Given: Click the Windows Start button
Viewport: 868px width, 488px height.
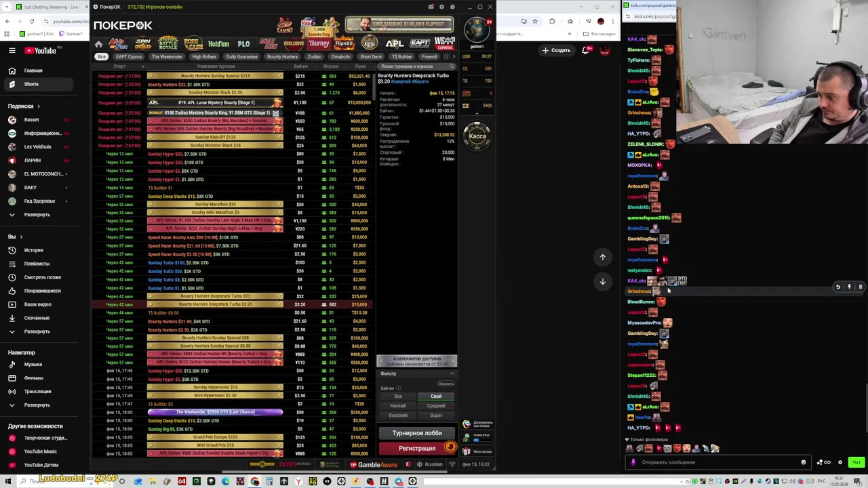Looking at the screenshot, I should point(8,481).
